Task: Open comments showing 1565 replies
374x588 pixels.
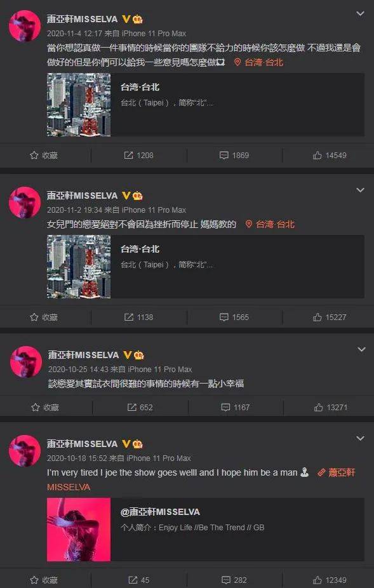Action: [234, 317]
